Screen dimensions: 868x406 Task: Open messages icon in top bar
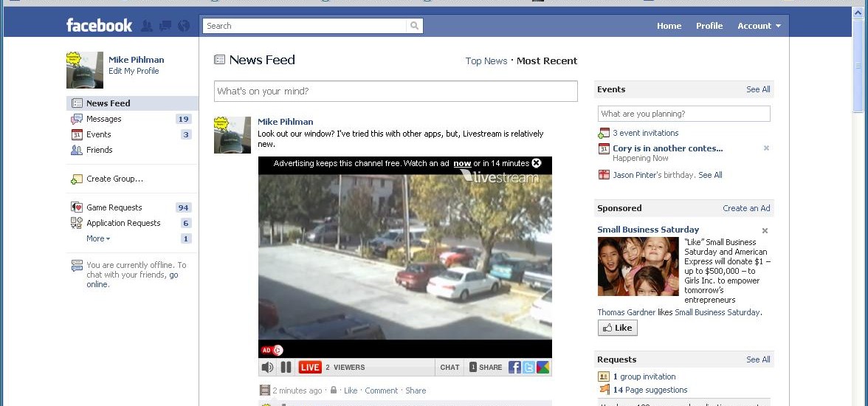[x=165, y=26]
